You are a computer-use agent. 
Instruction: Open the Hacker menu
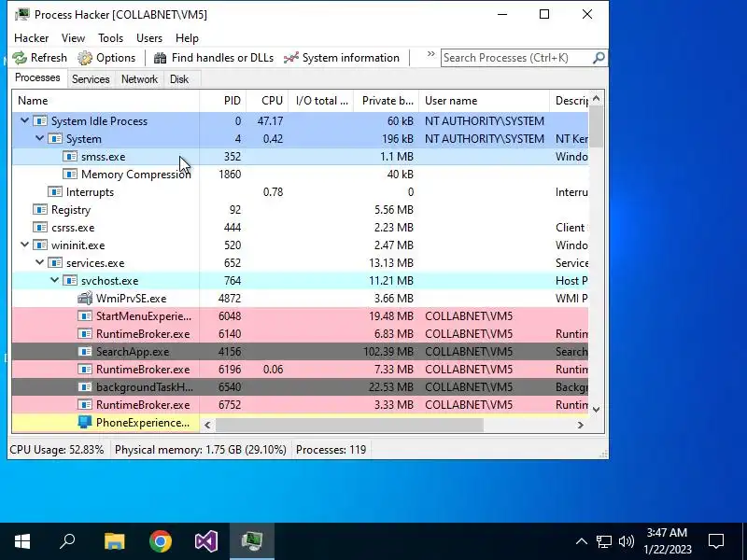[x=32, y=38]
